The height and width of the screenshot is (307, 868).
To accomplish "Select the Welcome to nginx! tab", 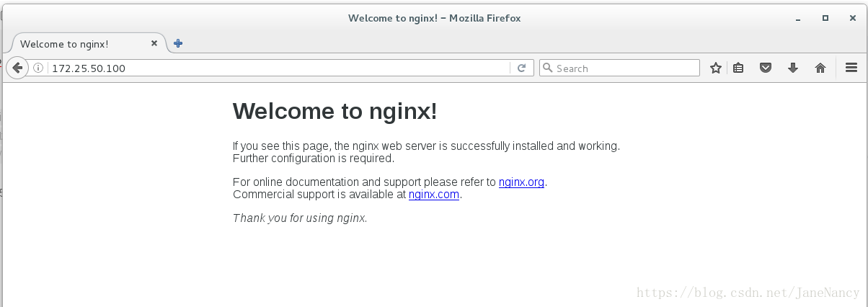I will point(85,43).
